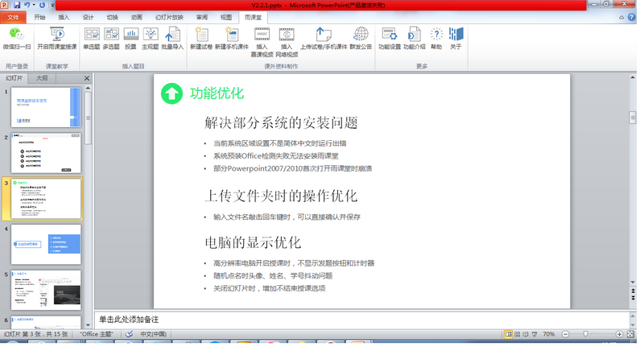Insert a poll question (投票)

pos(130,39)
